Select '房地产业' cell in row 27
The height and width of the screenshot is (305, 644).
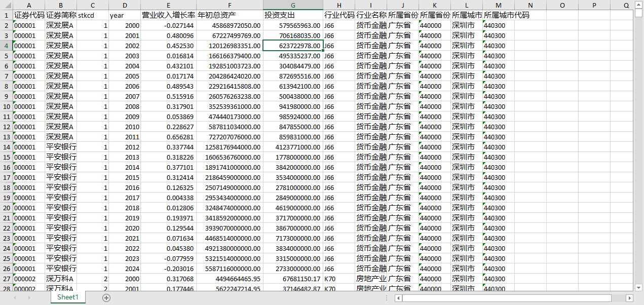coord(371,279)
